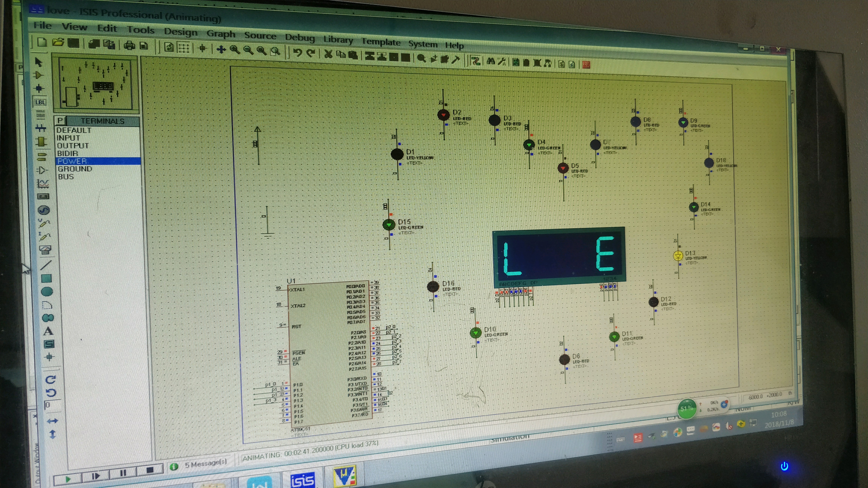Open the Design menu
The height and width of the screenshot is (488, 868).
(x=181, y=32)
